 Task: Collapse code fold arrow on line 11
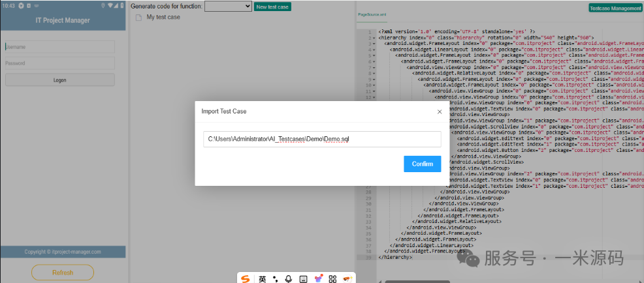[374, 91]
